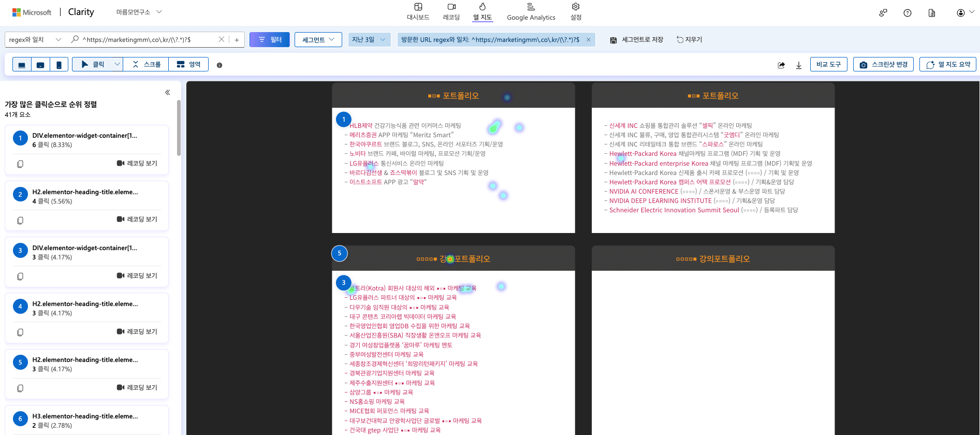Select the mobile device view icon
This screenshot has width=980, height=435.
[59, 65]
